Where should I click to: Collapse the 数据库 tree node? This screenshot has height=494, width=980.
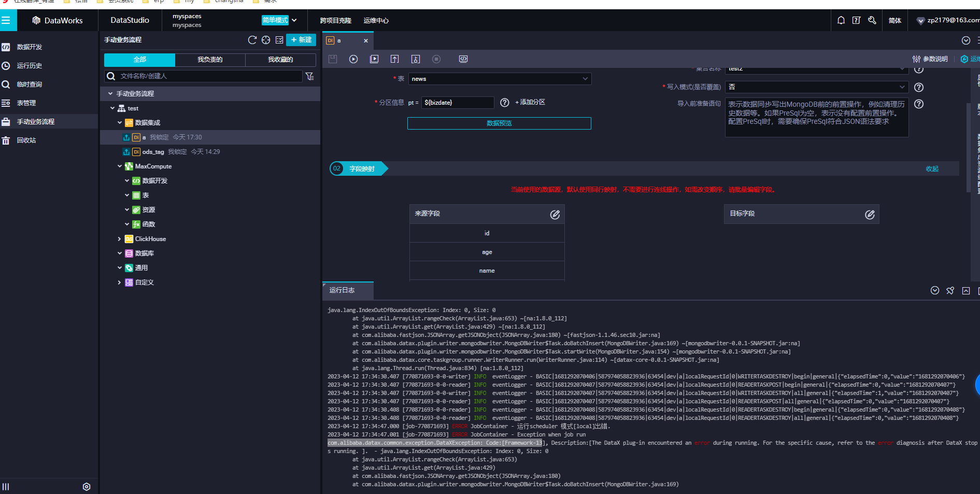[x=120, y=253]
